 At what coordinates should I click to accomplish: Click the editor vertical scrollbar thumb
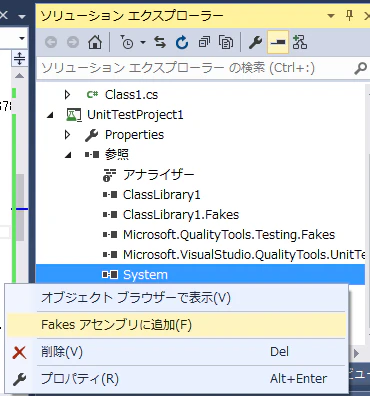[20, 207]
